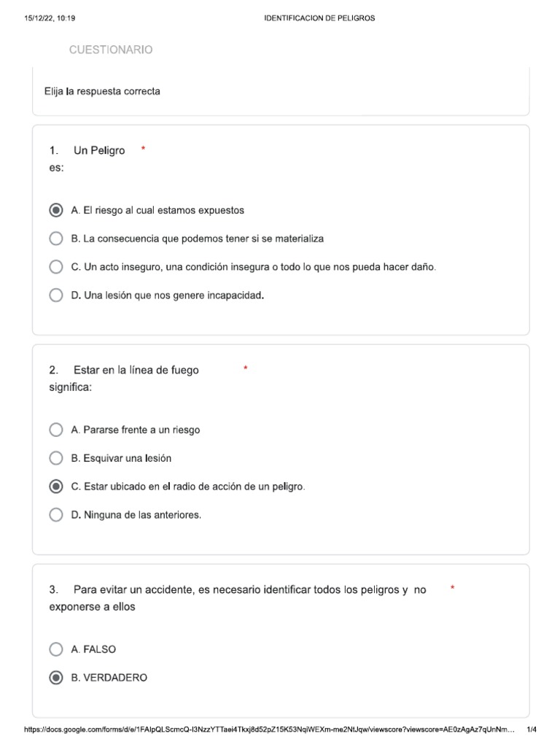
Task: Choose B. La consecuencia que podemos tener
Action: pos(56,239)
